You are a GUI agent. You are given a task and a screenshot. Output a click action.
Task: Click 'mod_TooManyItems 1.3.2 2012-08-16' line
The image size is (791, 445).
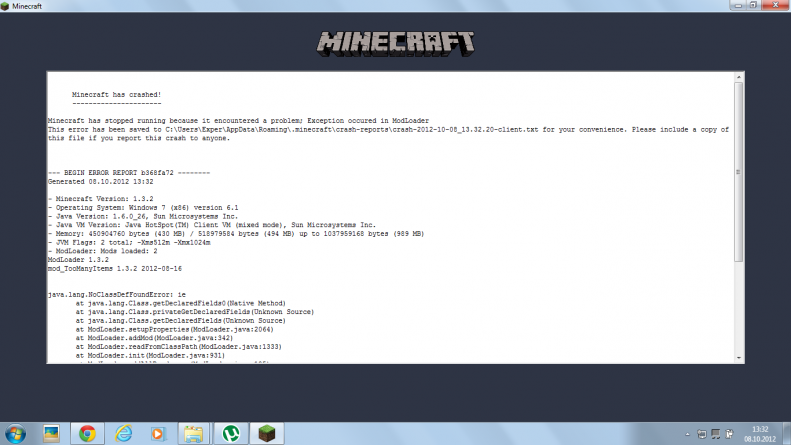pos(115,268)
